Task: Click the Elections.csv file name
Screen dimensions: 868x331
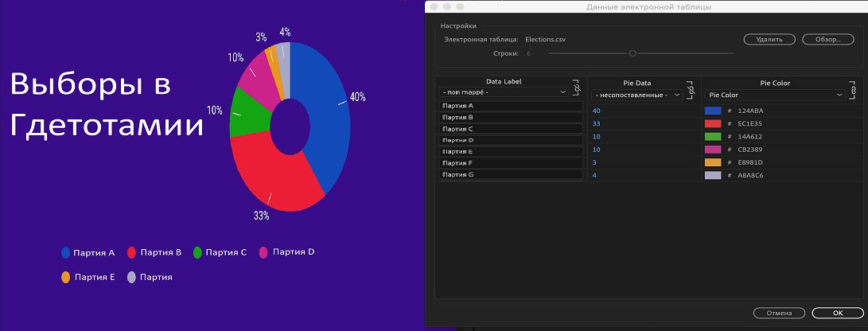Action: 545,39
